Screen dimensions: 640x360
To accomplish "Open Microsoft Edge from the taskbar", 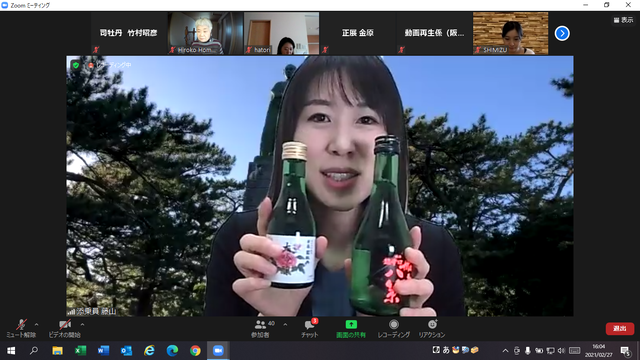I will [172, 351].
